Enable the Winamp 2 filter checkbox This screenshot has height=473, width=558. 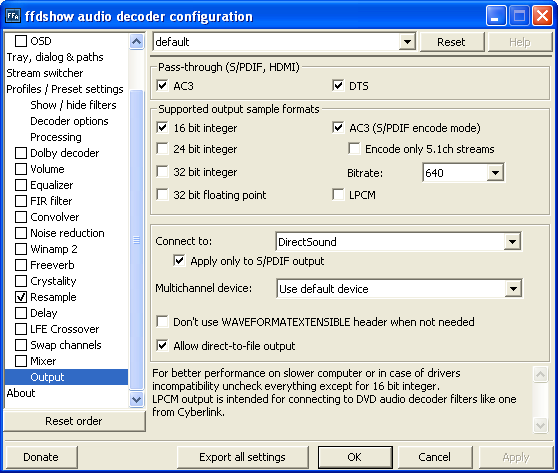tap(21, 249)
